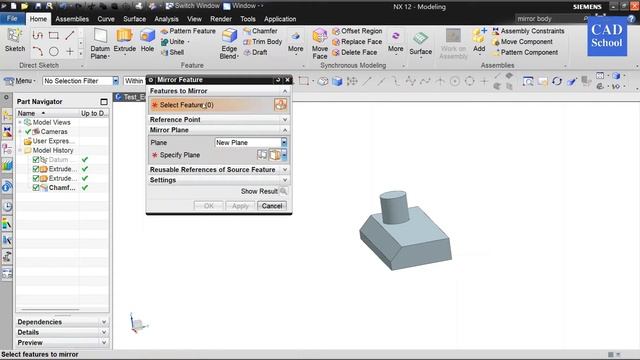The height and width of the screenshot is (360, 640).
Task: Select the Chamfer tool
Action: coord(260,31)
